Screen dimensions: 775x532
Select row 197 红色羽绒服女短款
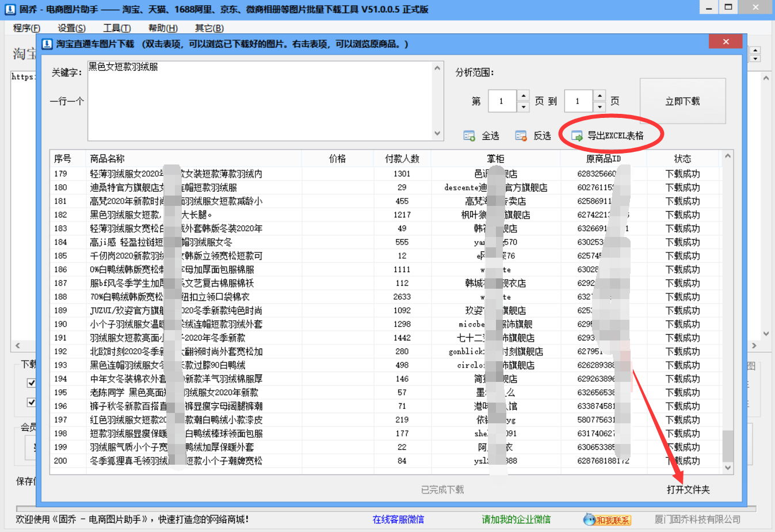(385, 420)
